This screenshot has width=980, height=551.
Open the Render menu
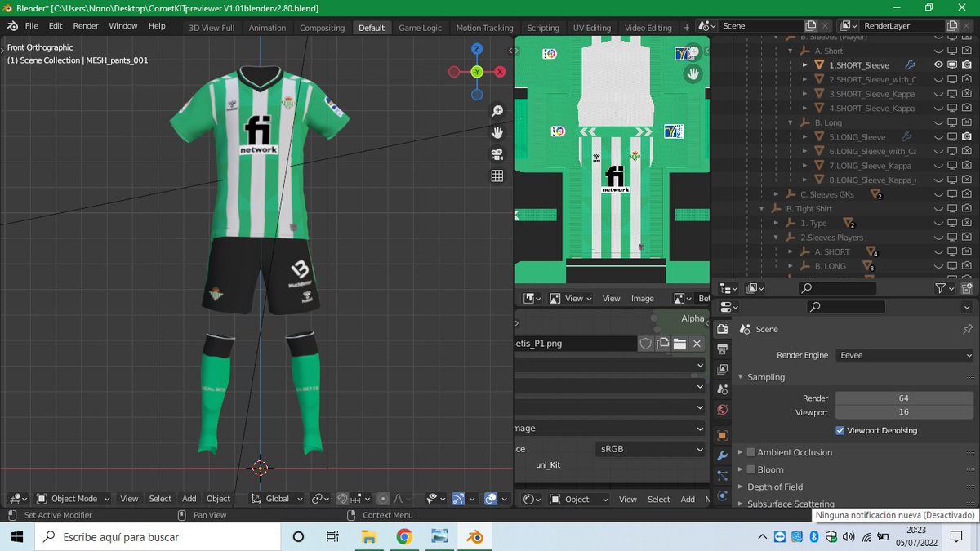86,26
